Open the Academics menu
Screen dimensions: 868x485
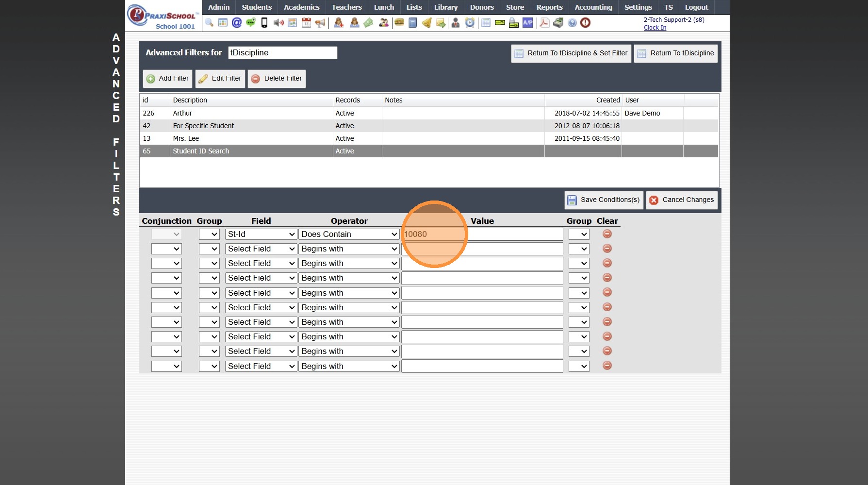pos(301,7)
